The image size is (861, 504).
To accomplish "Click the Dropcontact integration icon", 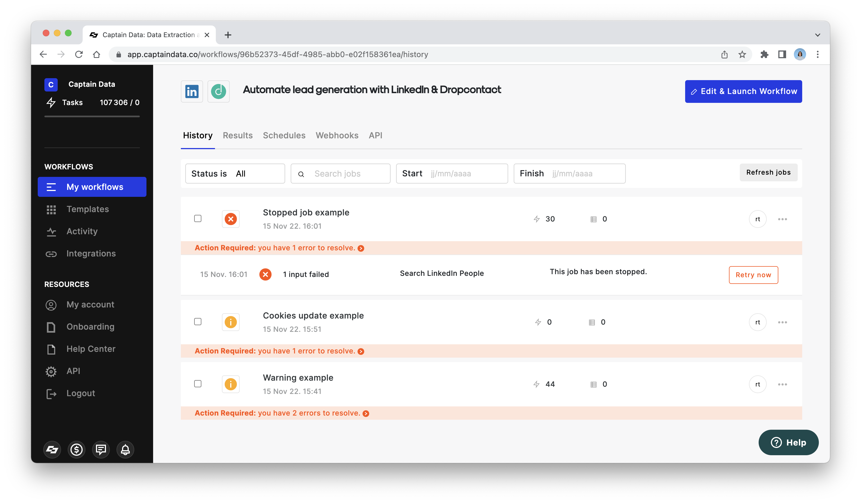I will [x=218, y=91].
